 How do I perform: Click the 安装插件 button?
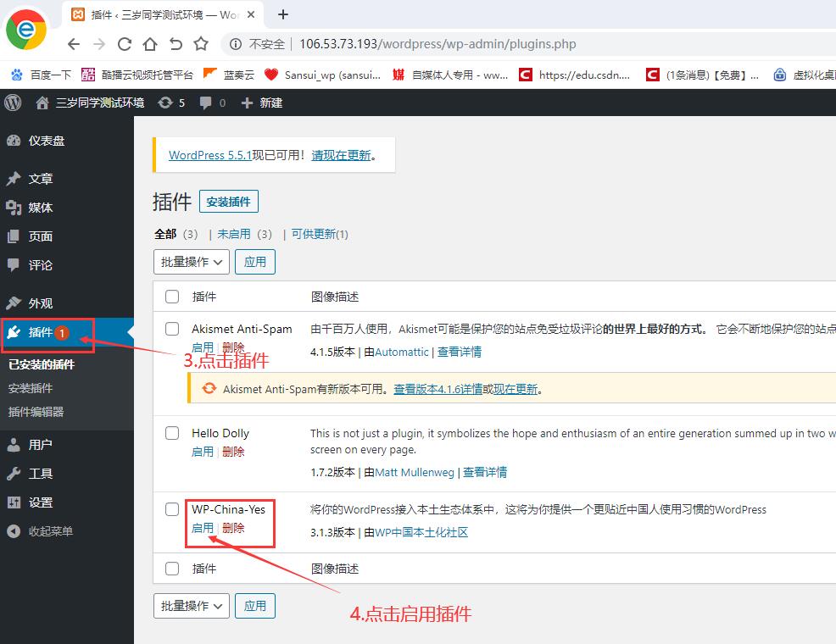tap(227, 202)
